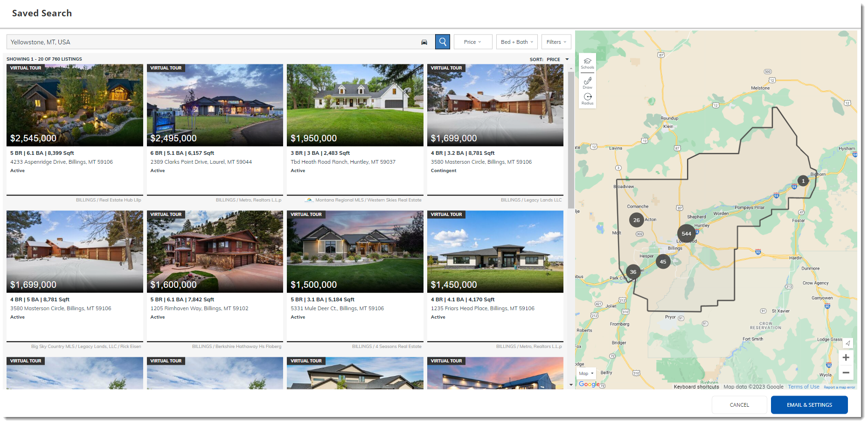Image resolution: width=868 pixels, height=424 pixels.
Task: Zoom in on the map
Action: (846, 358)
